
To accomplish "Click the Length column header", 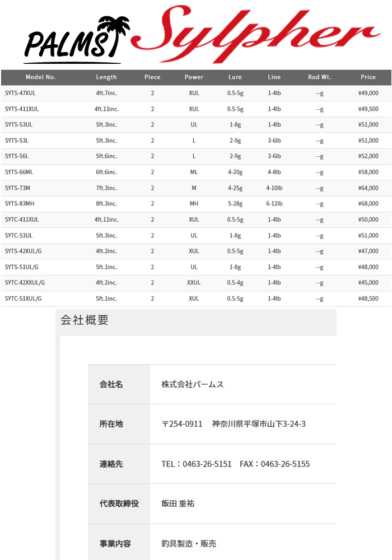I will tap(106, 77).
